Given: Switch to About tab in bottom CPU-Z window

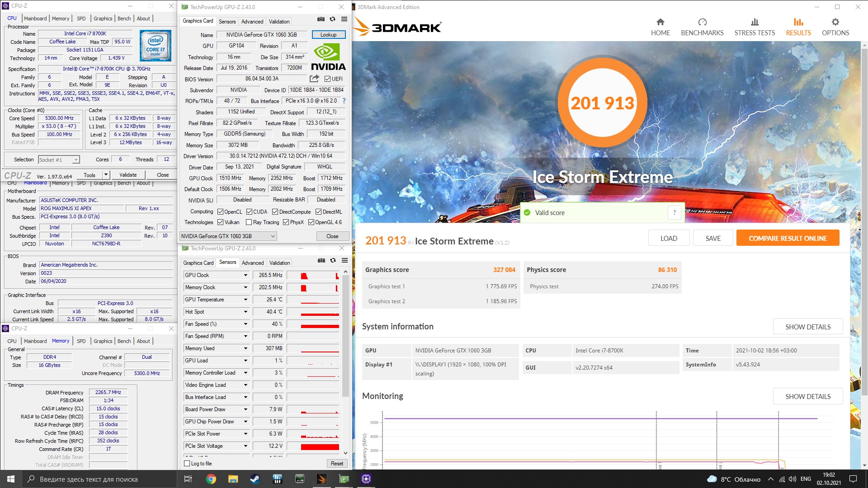Looking at the screenshot, I should [x=143, y=341].
